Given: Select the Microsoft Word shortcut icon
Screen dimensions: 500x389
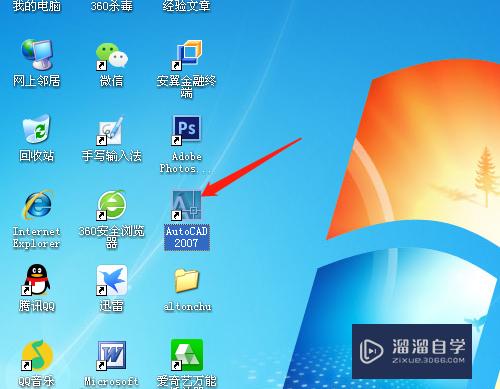Looking at the screenshot, I should point(111,355).
